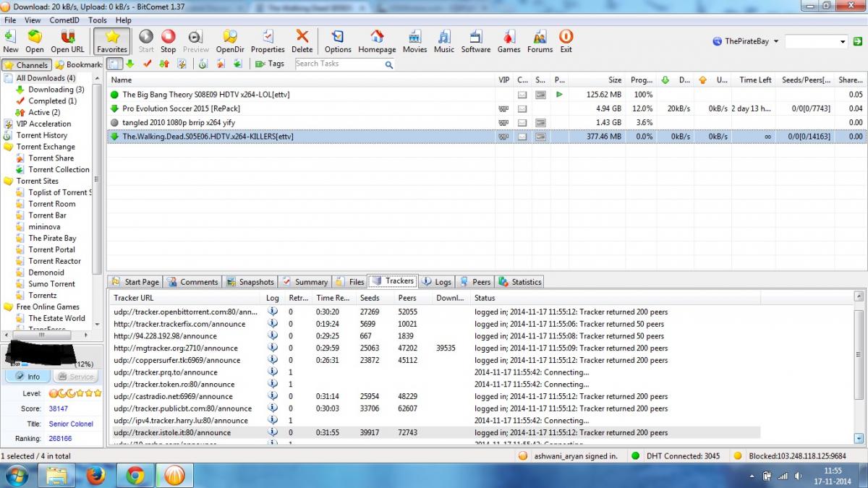Expand the search box dropdown arrow
Screen dimensions: 868x488
point(843,42)
